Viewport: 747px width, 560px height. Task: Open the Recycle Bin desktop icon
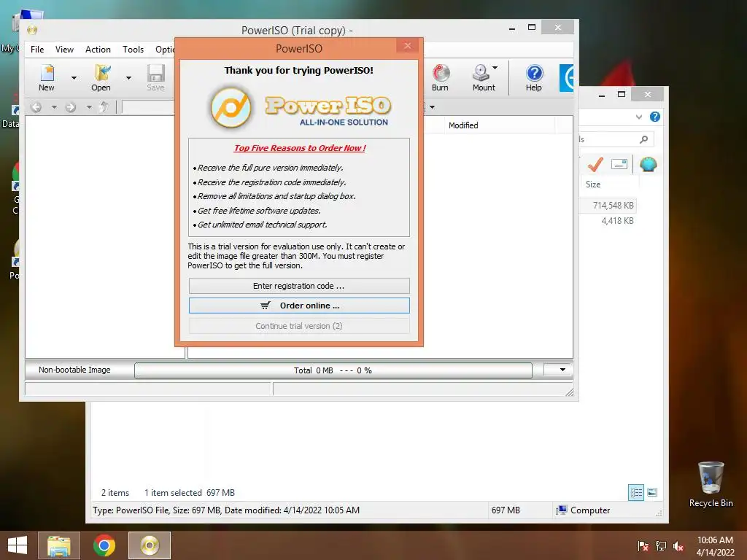click(711, 484)
